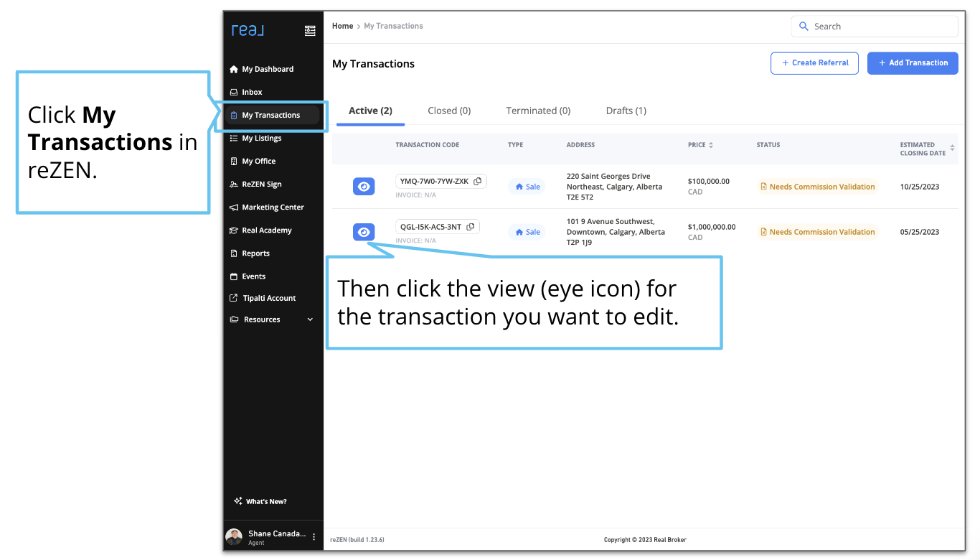View transaction QGL-I5K-AC5-3NT via eye icon
This screenshot has width=980, height=560.
[364, 232]
